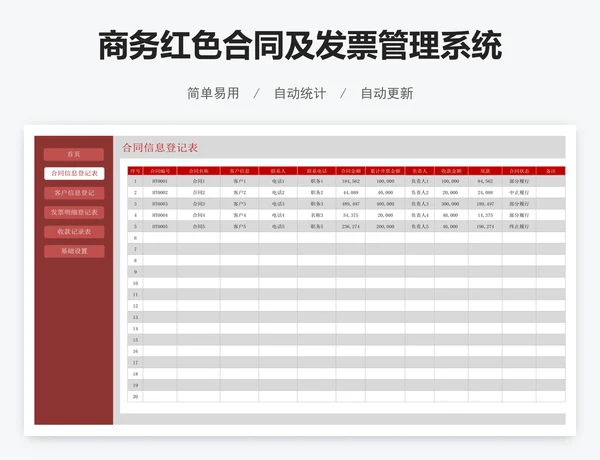
Task: Click the 负责人1 cell
Action: point(420,181)
